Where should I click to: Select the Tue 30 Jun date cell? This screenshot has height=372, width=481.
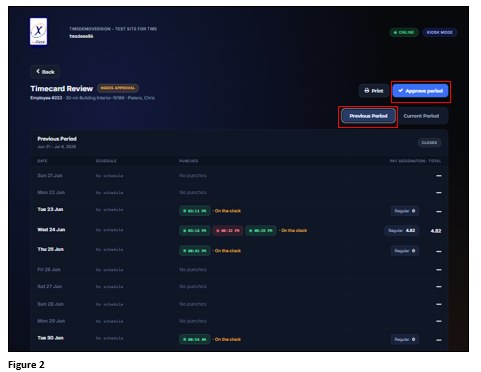[51, 338]
